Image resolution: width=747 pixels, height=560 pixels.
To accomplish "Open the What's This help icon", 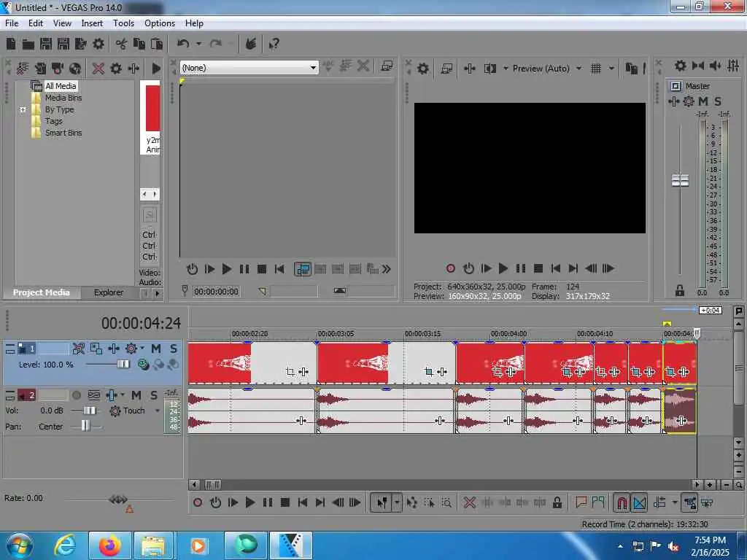I will pyautogui.click(x=274, y=44).
